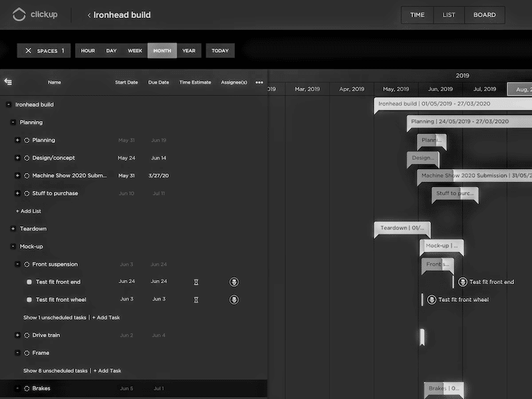Open the assignee avatar for Test fit front wheel
The width and height of the screenshot is (532, 399).
(x=234, y=299)
